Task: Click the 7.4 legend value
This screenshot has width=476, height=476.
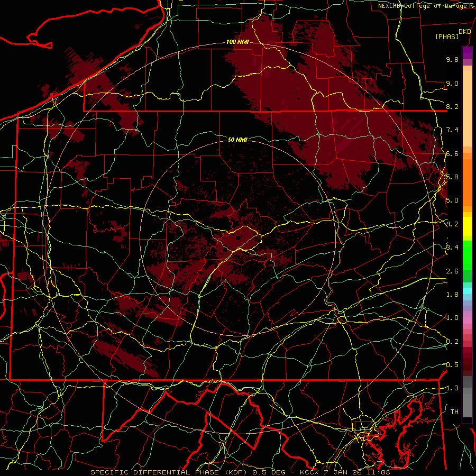Action: 452,130
